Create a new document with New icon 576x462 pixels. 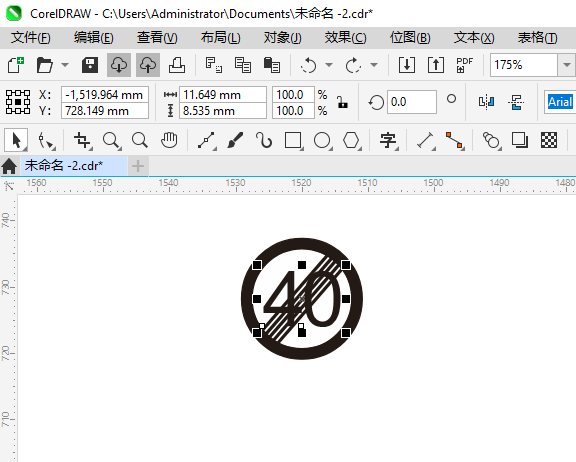[16, 65]
